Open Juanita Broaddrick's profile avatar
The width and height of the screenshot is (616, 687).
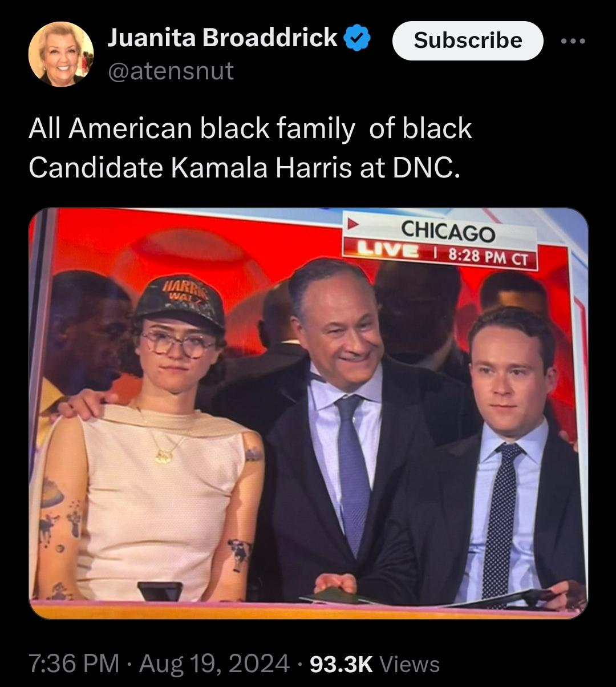61,54
